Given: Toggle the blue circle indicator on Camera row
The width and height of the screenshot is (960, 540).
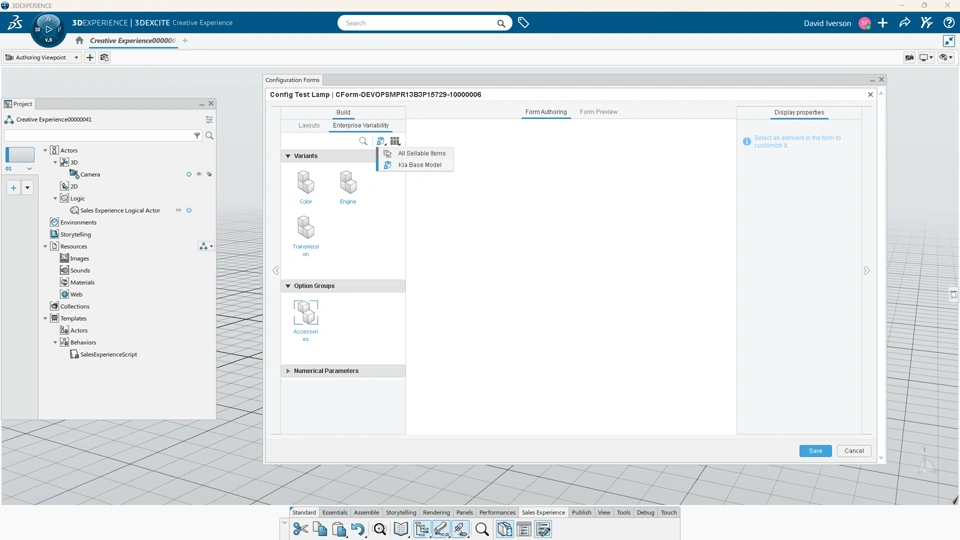Looking at the screenshot, I should [189, 174].
